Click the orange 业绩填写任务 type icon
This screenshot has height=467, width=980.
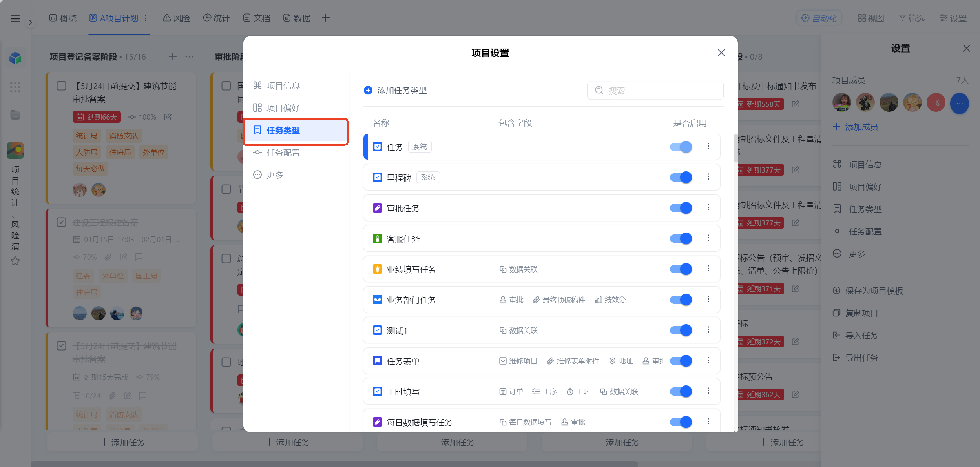pyautogui.click(x=377, y=269)
